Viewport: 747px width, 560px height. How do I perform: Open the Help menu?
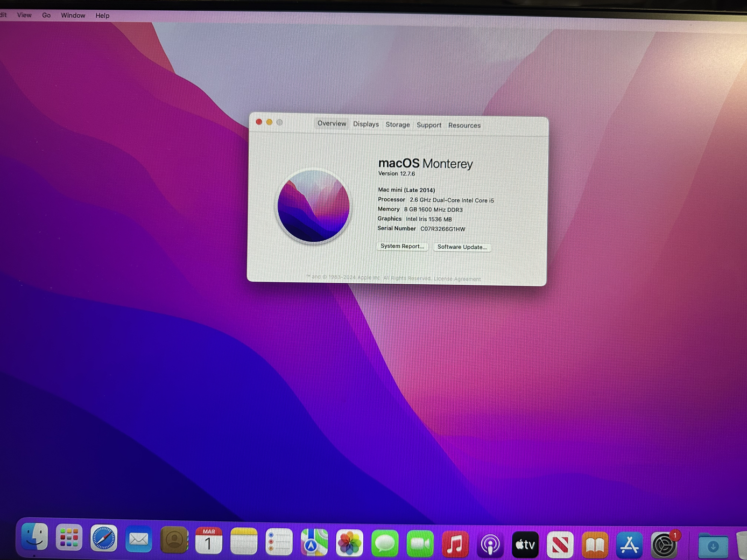point(102,15)
